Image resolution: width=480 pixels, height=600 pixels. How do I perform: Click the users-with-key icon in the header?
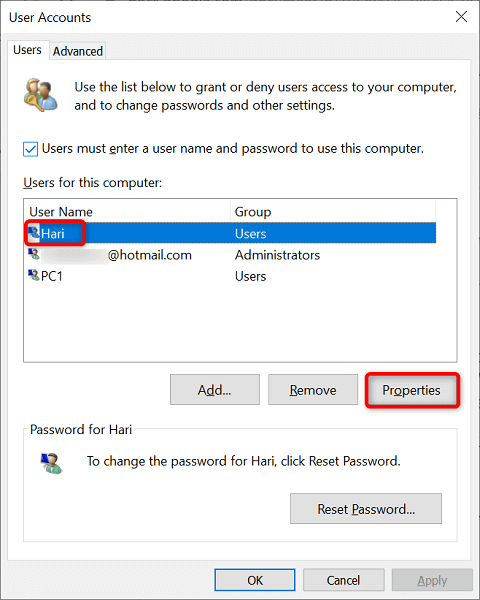41,95
